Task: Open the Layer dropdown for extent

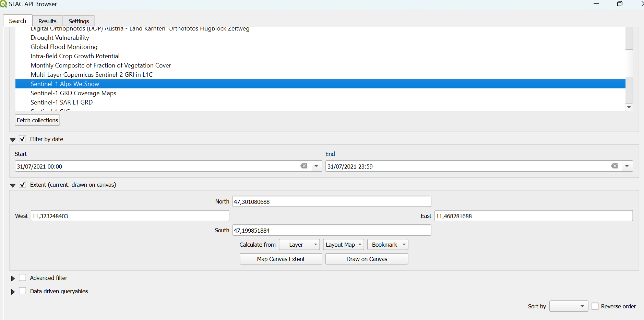Action: pyautogui.click(x=299, y=245)
